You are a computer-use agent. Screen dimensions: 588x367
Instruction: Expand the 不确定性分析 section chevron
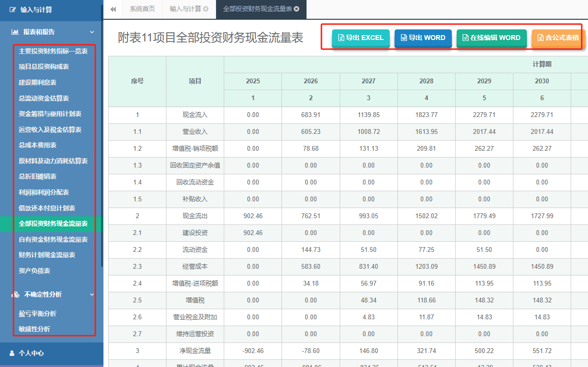point(92,294)
